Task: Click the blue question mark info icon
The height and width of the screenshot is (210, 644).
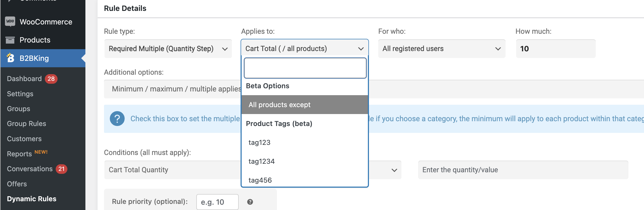Action: click(x=117, y=119)
